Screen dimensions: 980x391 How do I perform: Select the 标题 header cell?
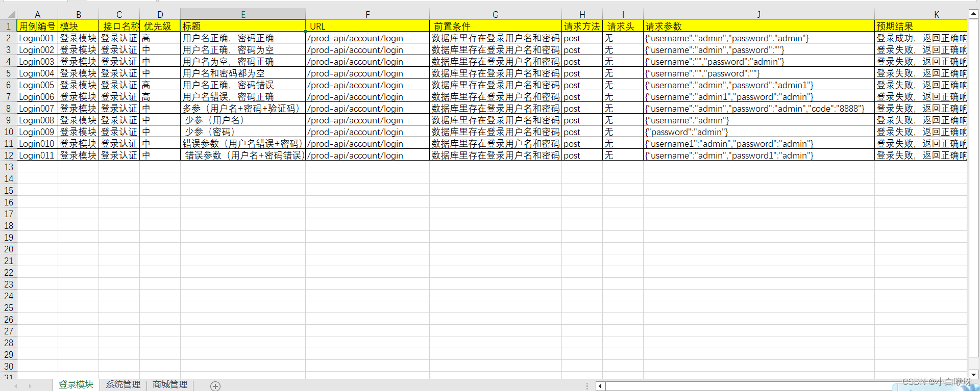243,26
